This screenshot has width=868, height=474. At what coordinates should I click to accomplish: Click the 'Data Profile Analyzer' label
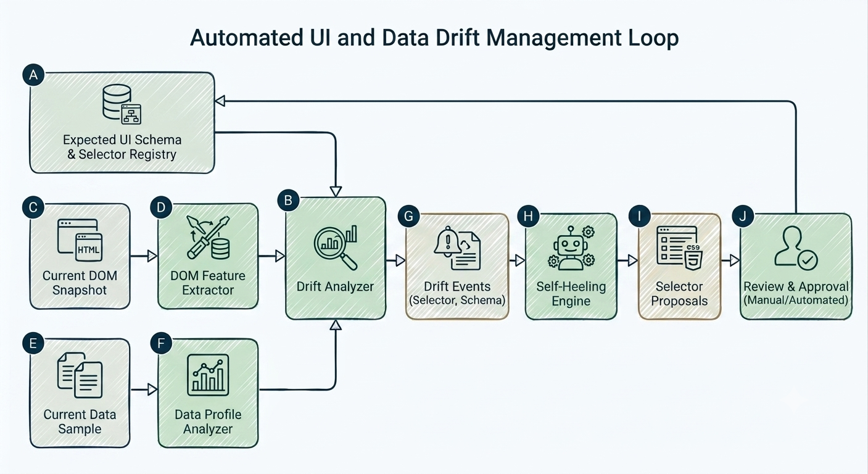coord(208,422)
